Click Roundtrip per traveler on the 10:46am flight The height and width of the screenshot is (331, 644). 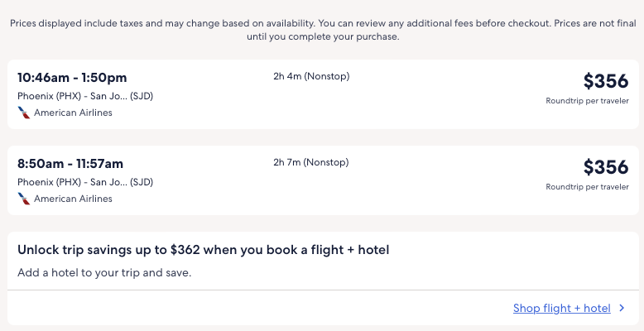coord(587,101)
